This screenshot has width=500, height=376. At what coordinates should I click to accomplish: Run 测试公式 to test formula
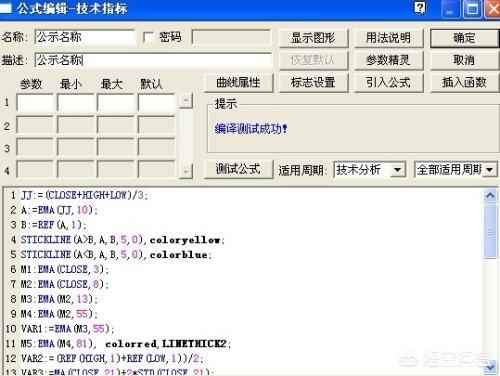[x=238, y=169]
